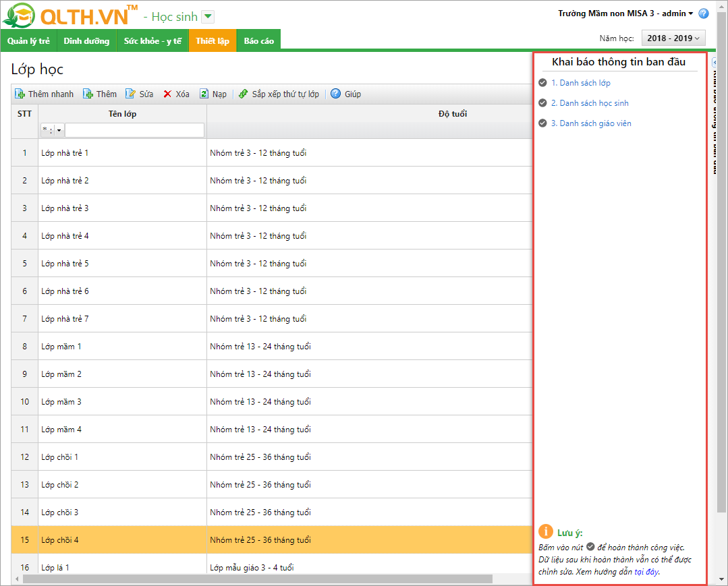Click age cell of Lớp mầm 1 row
Screen dimensions: 728x586
(369, 346)
